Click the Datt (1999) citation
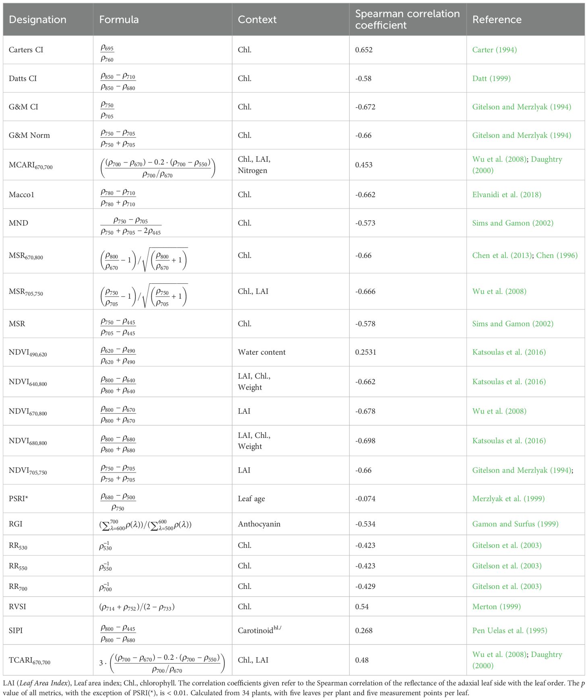The height and width of the screenshot is (700, 588). (491, 78)
